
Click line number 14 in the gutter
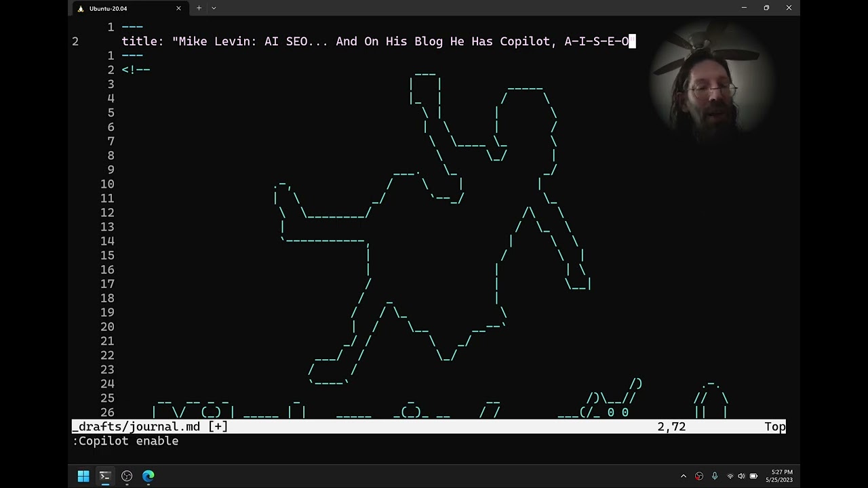(107, 241)
